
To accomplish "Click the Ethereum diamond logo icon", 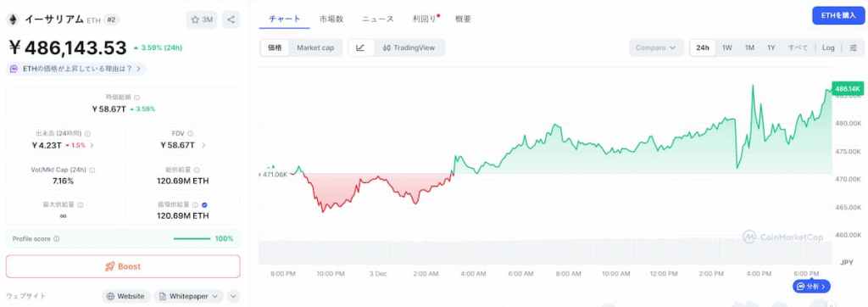I will tap(12, 20).
